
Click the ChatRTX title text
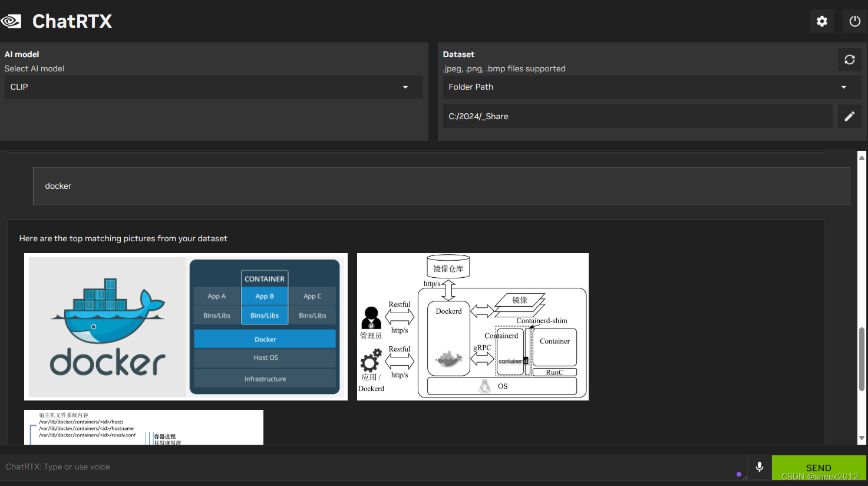[72, 21]
